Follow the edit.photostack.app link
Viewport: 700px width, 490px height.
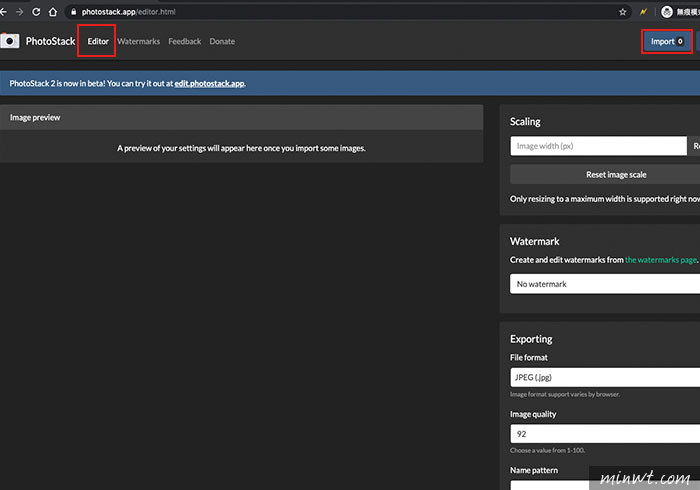(x=209, y=83)
